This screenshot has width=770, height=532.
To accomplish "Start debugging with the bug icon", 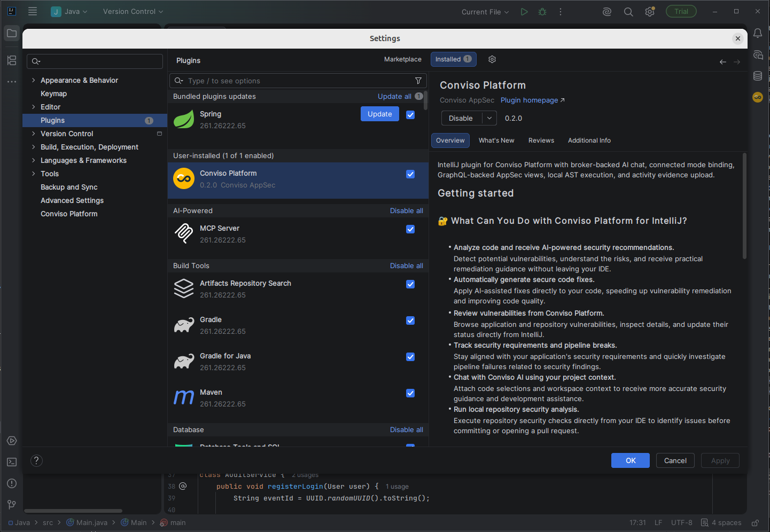I will click(542, 12).
